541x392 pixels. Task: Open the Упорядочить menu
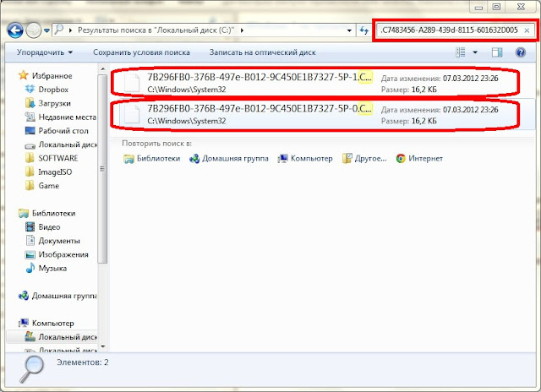[45, 52]
